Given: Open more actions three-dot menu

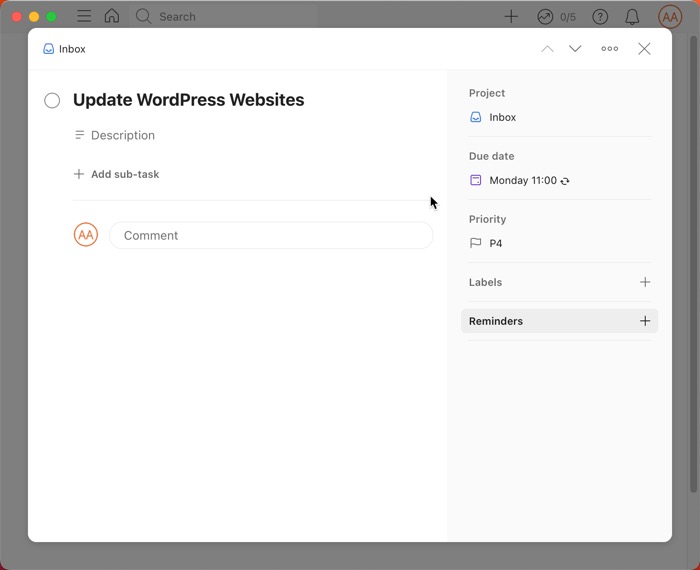Looking at the screenshot, I should click(609, 49).
